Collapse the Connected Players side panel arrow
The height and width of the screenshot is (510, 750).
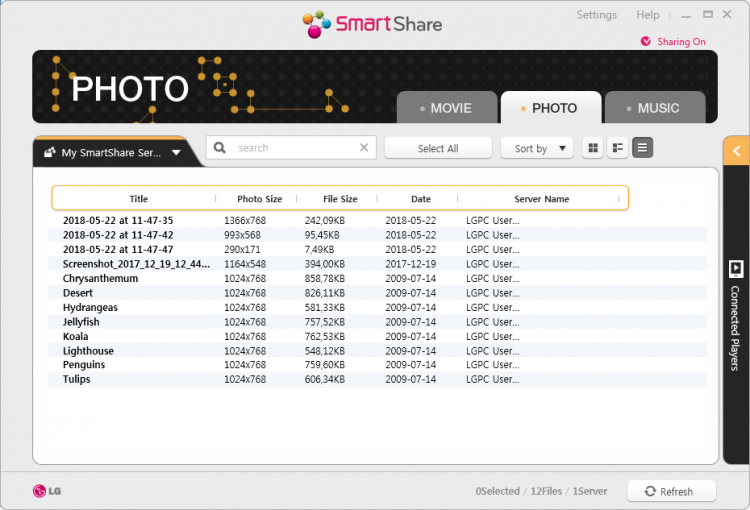(x=736, y=152)
